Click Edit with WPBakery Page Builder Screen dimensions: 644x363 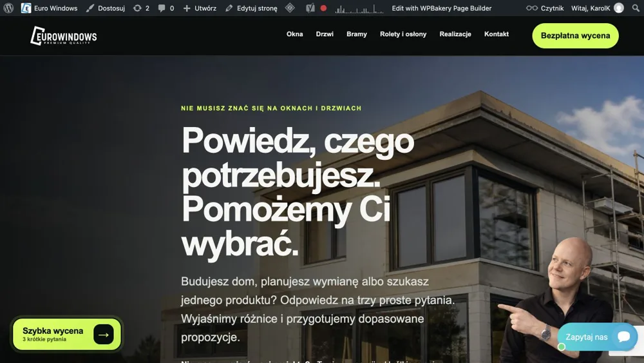(442, 8)
